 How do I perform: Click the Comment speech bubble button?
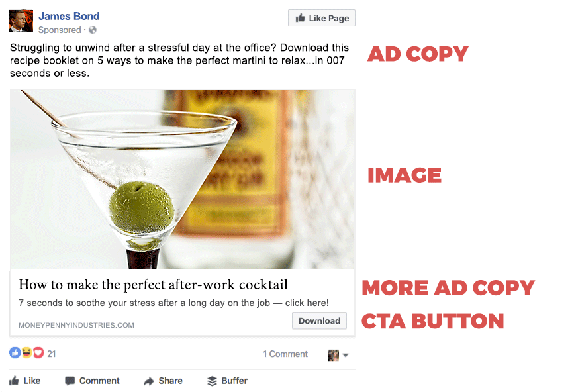pos(92,381)
